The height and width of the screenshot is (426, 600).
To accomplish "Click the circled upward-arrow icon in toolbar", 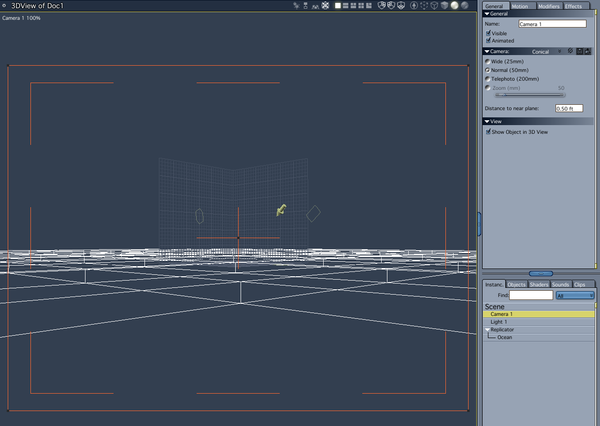I will coord(414,5).
